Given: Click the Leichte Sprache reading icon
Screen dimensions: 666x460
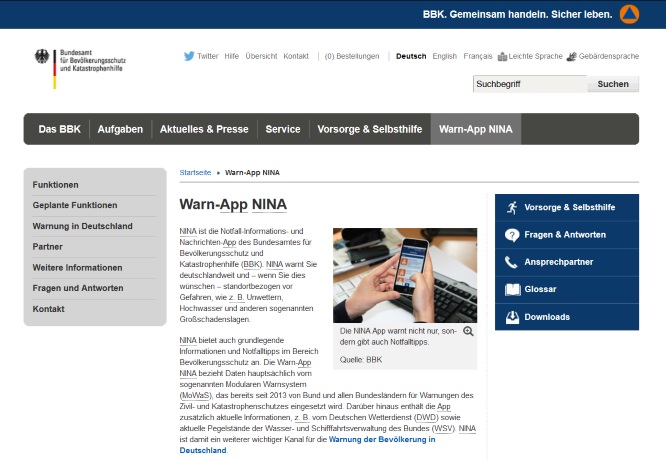Looking at the screenshot, I should point(502,57).
